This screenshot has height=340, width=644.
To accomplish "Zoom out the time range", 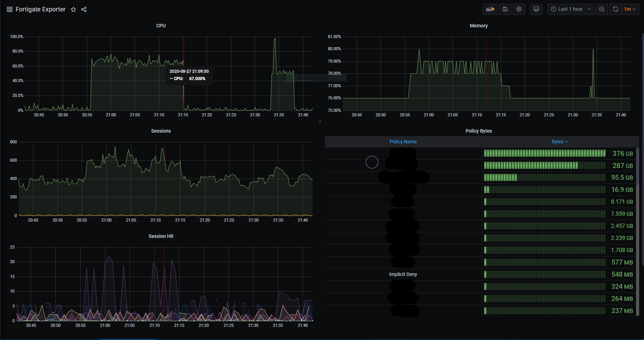I will point(602,9).
